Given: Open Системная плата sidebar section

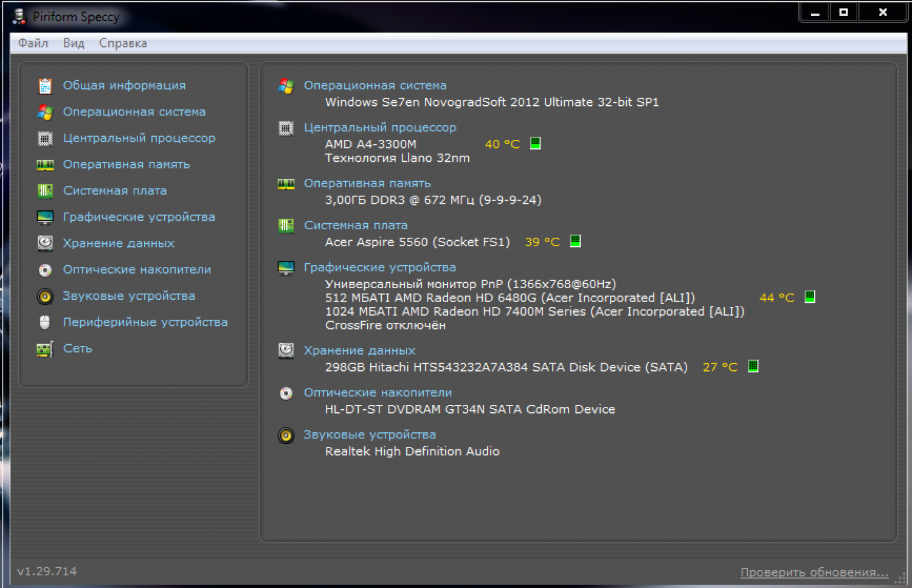Looking at the screenshot, I should [x=115, y=191].
